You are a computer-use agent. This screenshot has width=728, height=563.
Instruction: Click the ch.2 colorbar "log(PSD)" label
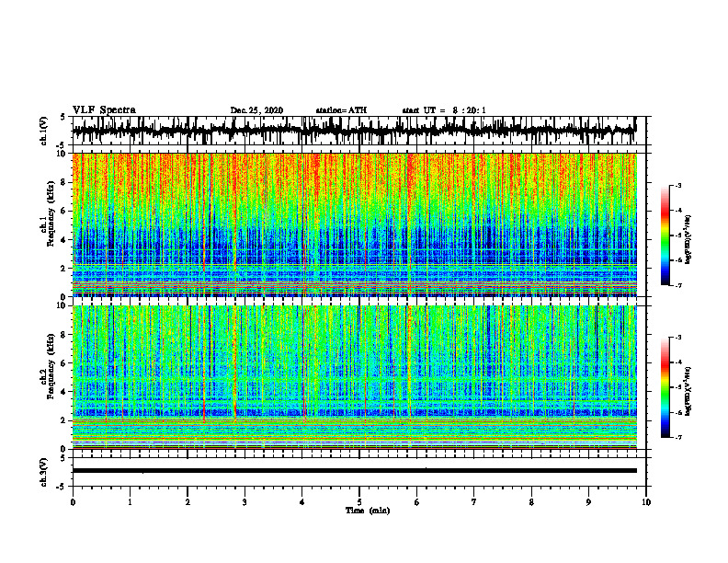tap(688, 389)
